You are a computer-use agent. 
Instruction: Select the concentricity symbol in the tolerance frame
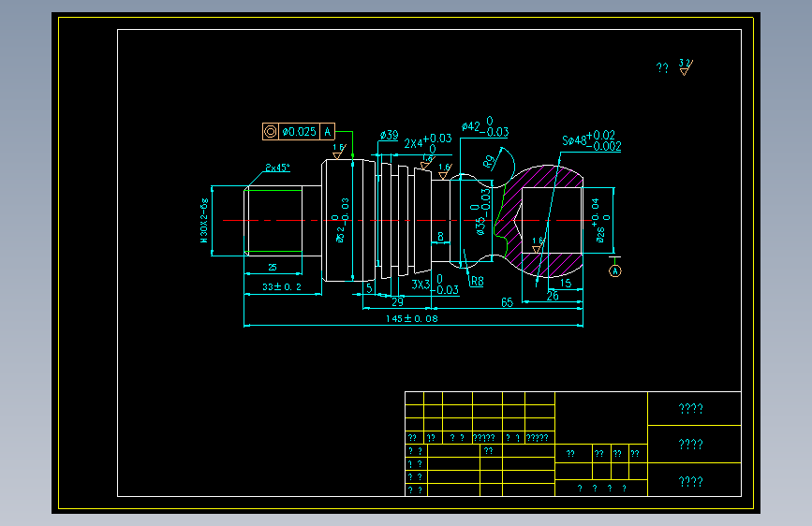pos(271,131)
